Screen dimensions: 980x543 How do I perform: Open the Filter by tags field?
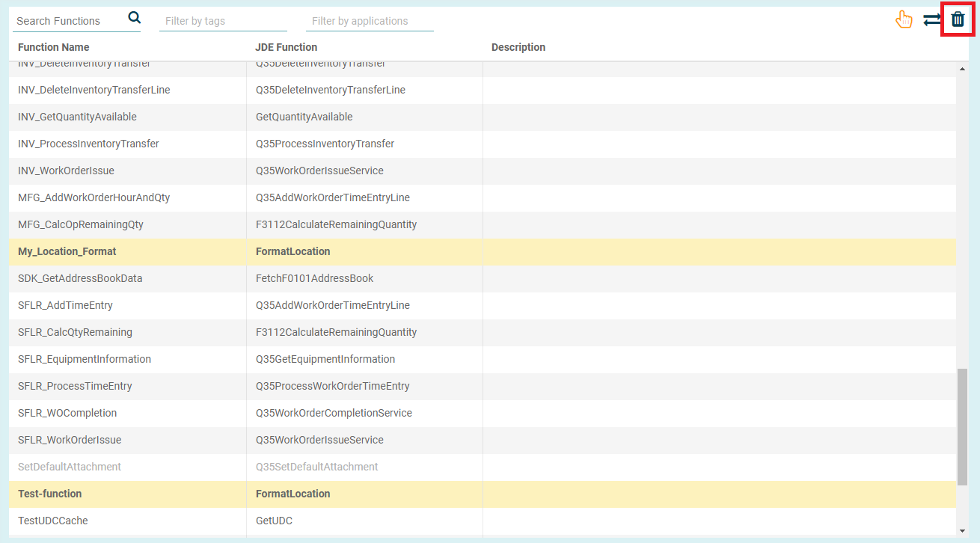click(x=223, y=21)
